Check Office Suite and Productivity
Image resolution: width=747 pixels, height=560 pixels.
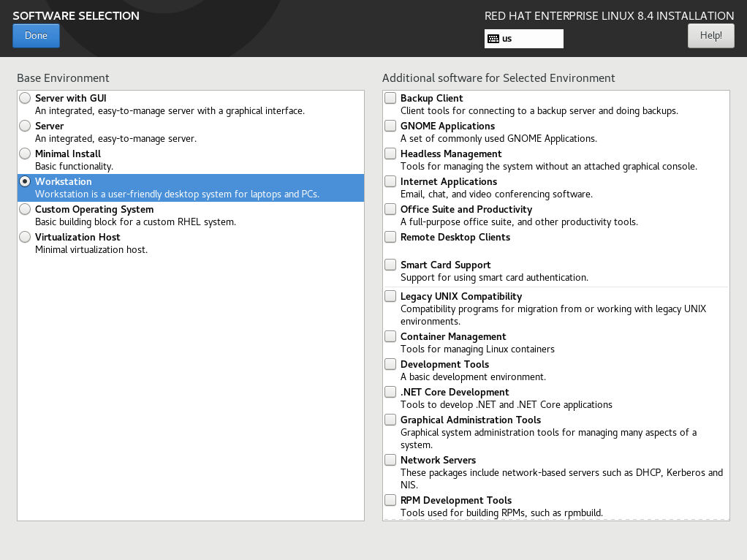(391, 209)
